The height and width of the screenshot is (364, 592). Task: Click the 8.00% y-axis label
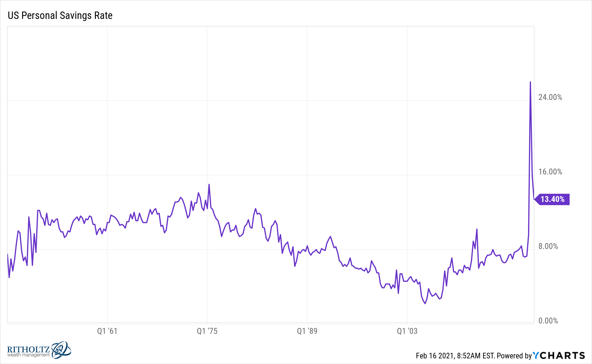[x=548, y=246]
